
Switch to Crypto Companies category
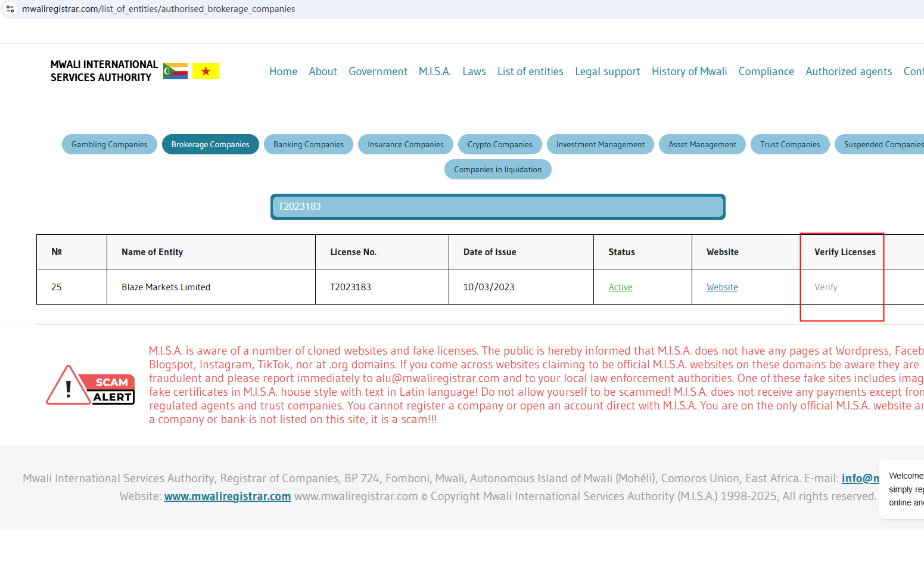click(x=500, y=144)
